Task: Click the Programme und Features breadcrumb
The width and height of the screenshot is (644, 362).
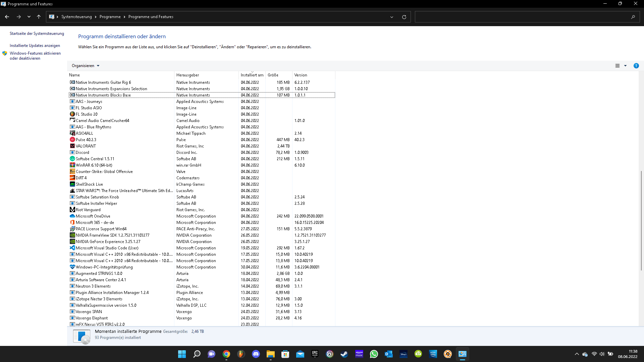Action: coord(151,17)
